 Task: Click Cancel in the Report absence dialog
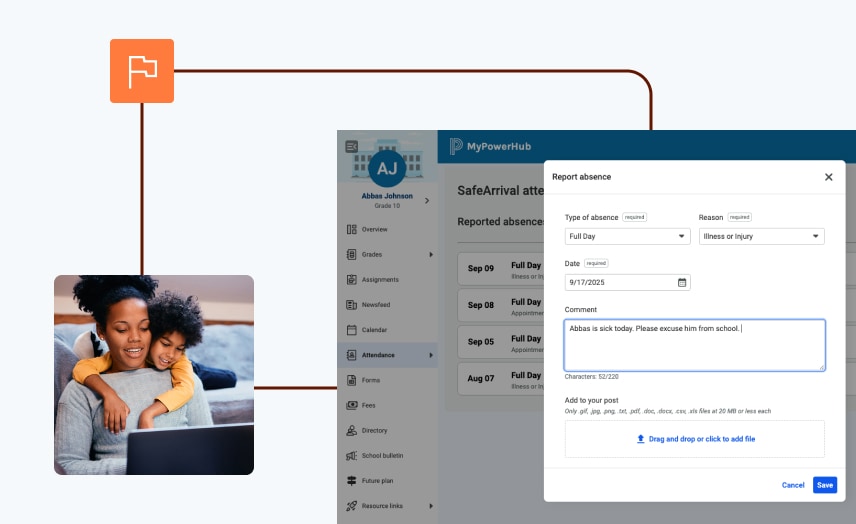tap(793, 485)
